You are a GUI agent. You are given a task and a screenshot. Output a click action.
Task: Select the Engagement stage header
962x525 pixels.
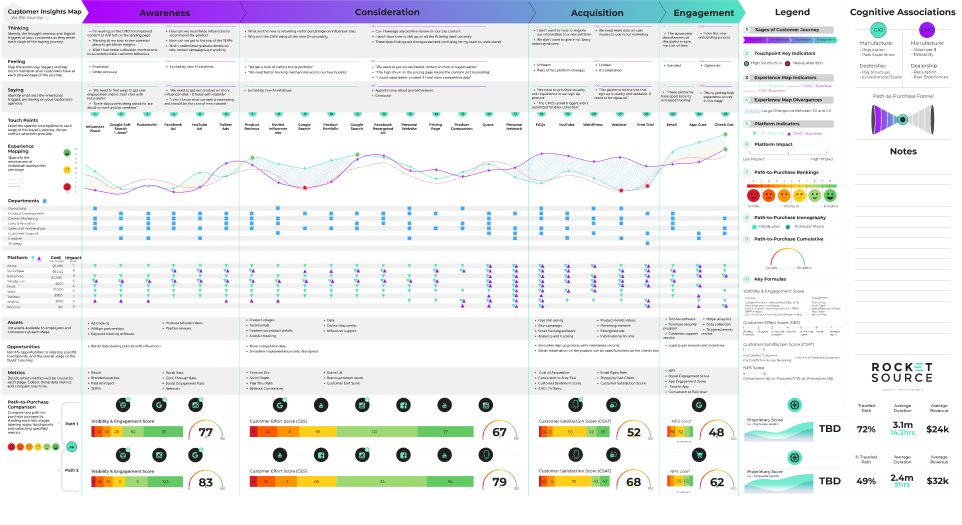click(x=704, y=13)
